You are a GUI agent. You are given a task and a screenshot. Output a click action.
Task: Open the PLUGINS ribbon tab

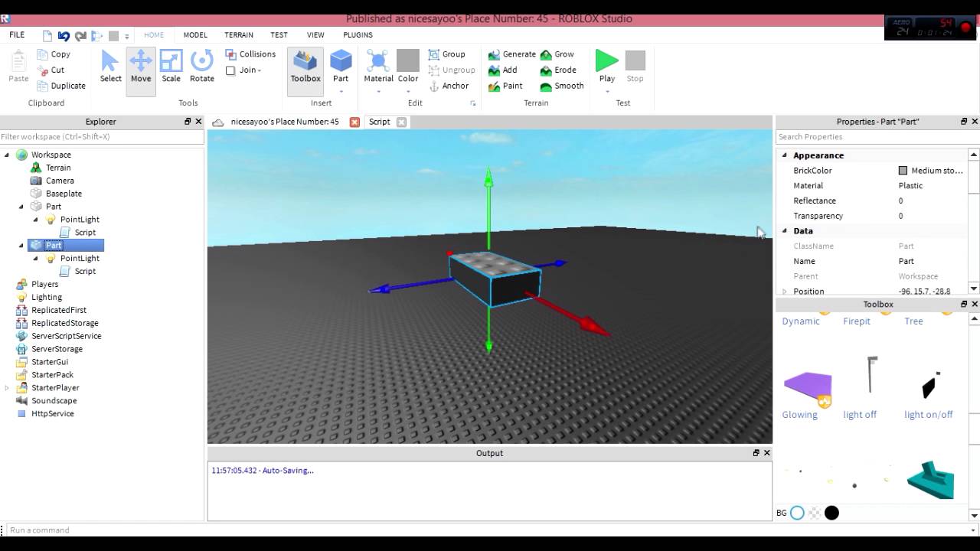358,35
